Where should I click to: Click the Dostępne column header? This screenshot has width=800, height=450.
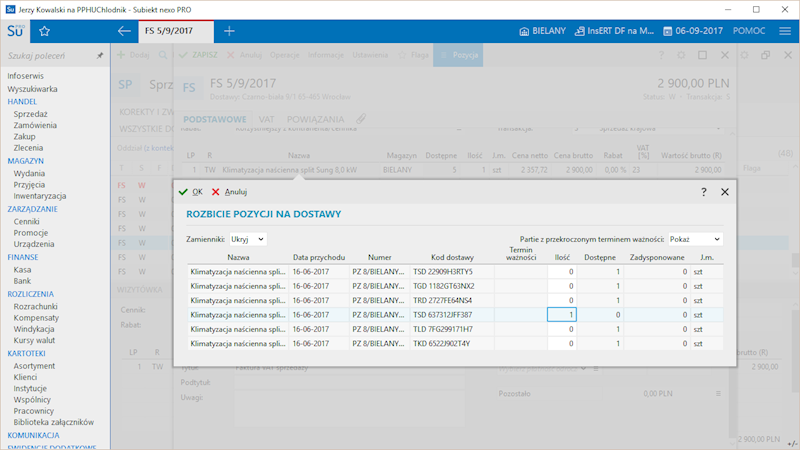599,258
